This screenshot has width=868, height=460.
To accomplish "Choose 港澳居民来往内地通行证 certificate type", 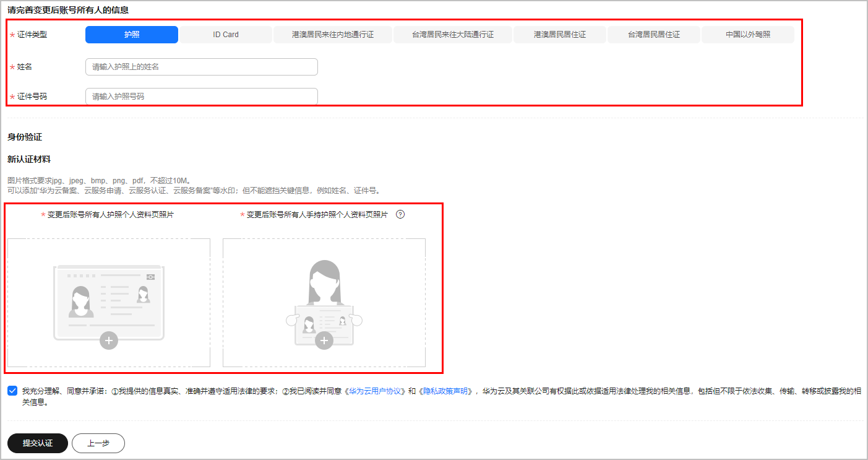I will point(333,35).
